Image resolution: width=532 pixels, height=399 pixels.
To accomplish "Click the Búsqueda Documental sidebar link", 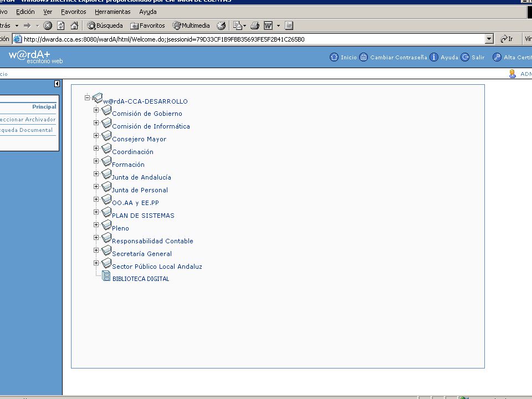I will click(x=26, y=130).
